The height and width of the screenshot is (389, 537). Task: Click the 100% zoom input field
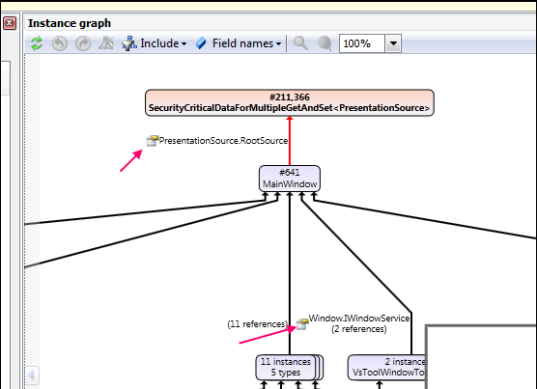click(362, 43)
